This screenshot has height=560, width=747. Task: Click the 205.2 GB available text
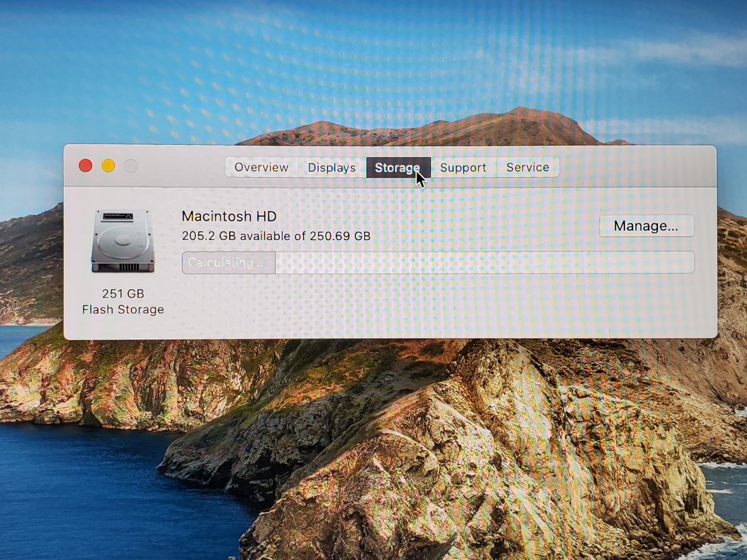pyautogui.click(x=276, y=236)
